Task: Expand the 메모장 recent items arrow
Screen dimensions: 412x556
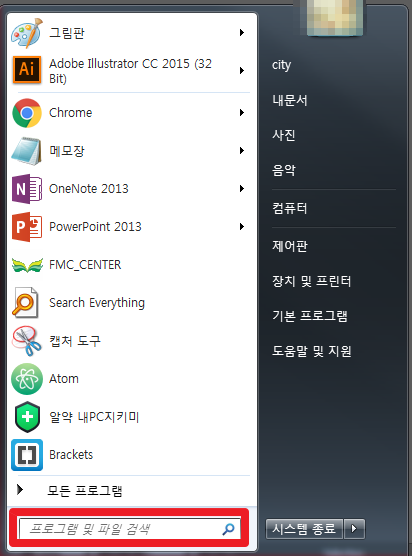Action: pos(242,151)
